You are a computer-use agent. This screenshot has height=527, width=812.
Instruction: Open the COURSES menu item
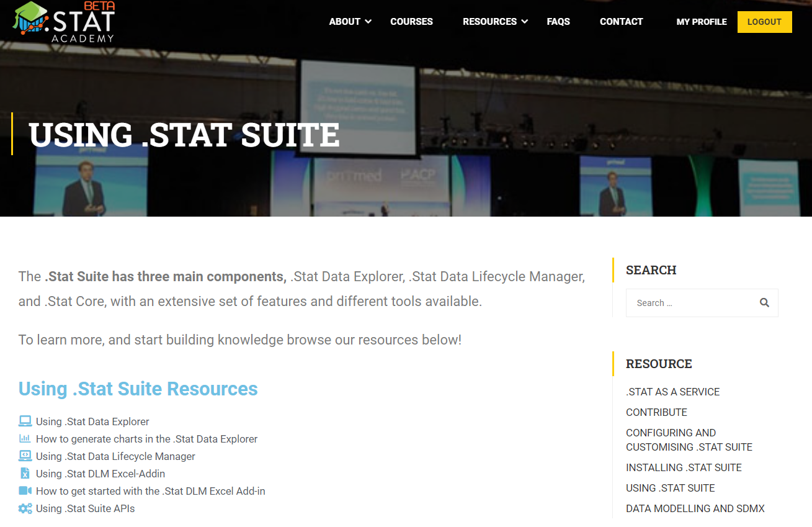411,21
